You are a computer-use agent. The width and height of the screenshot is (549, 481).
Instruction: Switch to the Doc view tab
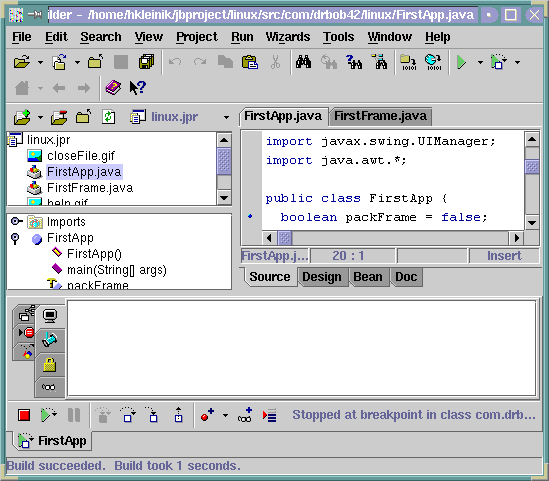pos(406,277)
